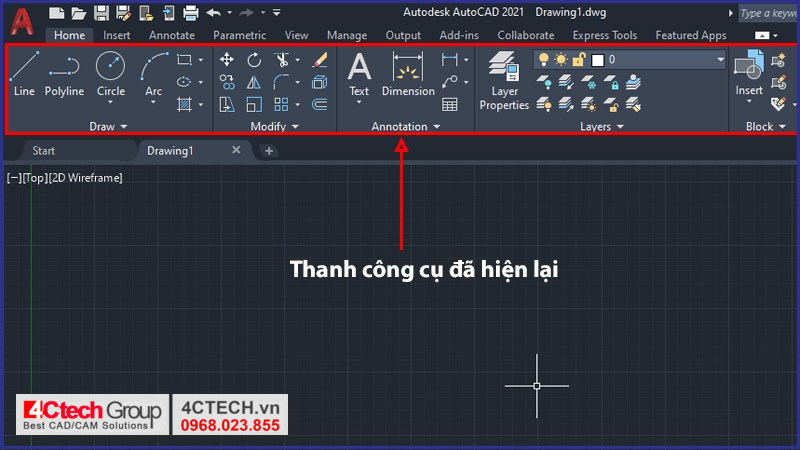
Task: Click the Explode tool icon
Action: (320, 82)
